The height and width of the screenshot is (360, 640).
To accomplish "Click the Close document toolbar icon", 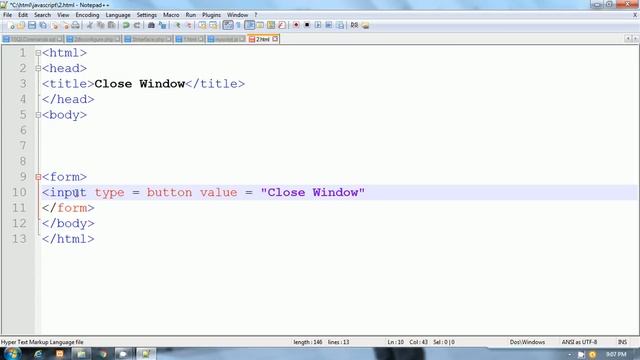I will click(55, 25).
